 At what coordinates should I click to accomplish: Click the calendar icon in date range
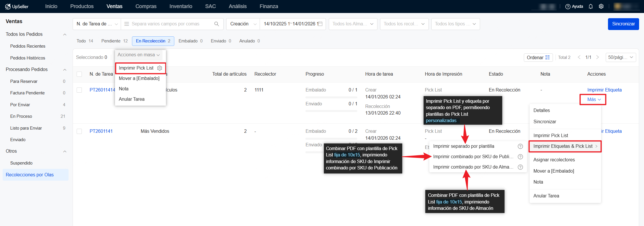pos(320,24)
